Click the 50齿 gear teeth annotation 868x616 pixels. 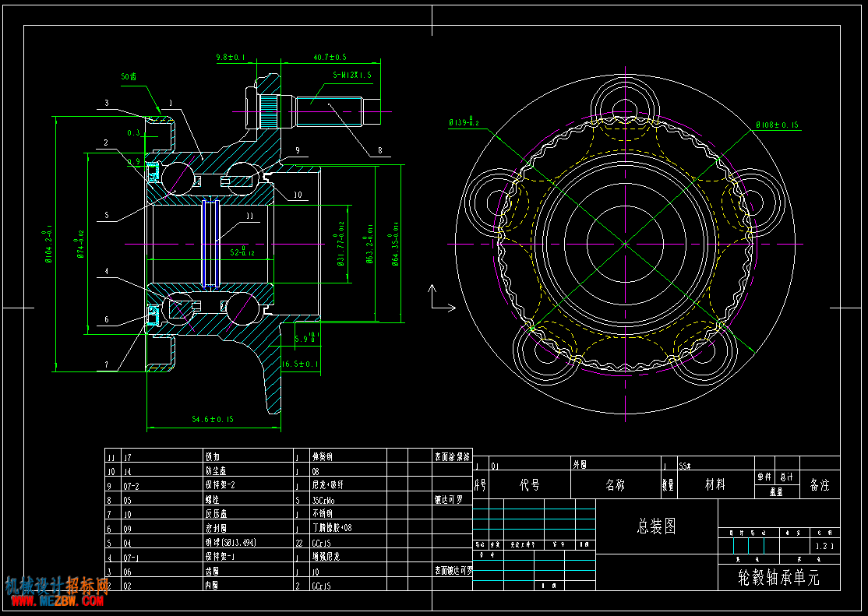click(129, 77)
